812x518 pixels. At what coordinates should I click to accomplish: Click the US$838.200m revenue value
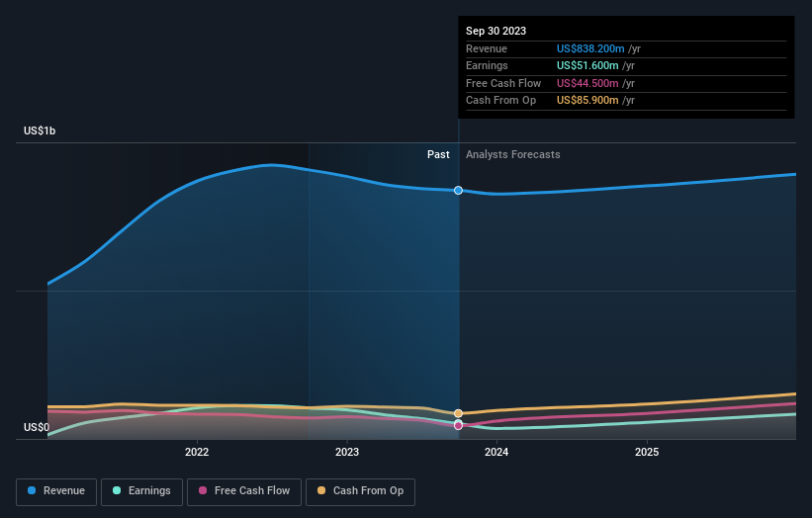click(x=590, y=48)
